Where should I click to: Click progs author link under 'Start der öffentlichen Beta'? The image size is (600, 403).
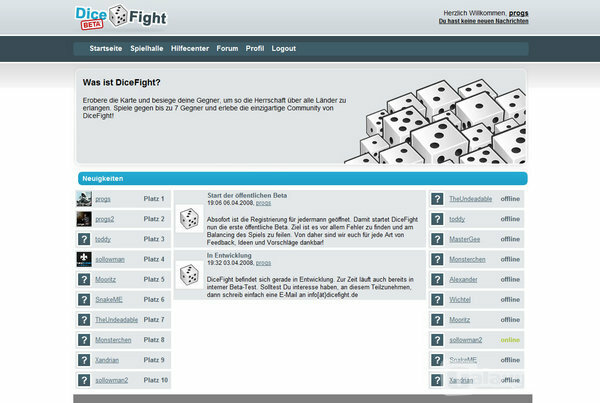(263, 203)
